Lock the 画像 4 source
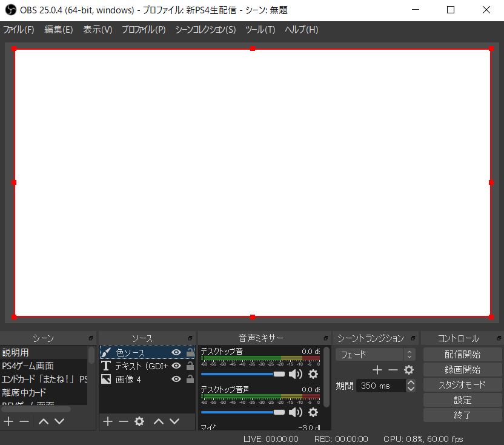 (190, 379)
